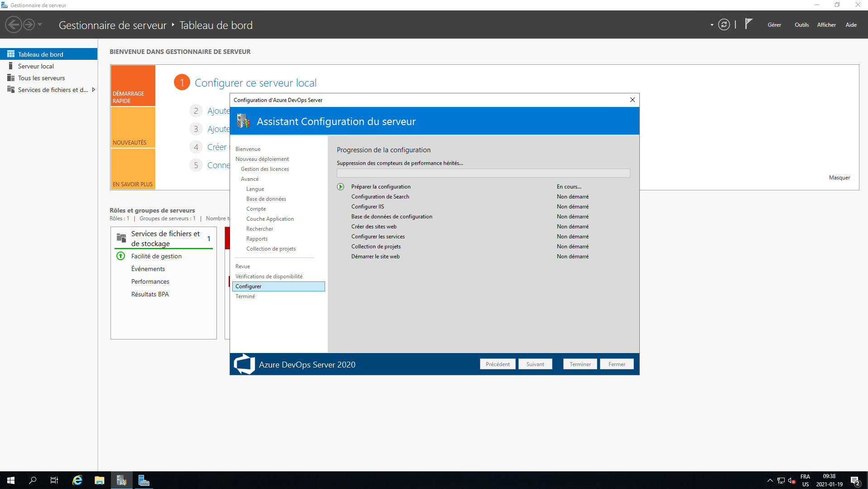
Task: Open File Explorer from taskbar
Action: 99,480
